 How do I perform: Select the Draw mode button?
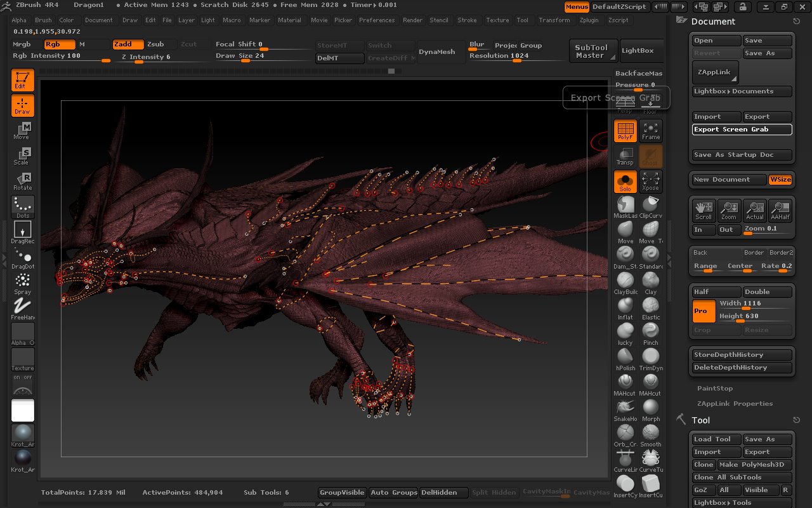(x=22, y=106)
